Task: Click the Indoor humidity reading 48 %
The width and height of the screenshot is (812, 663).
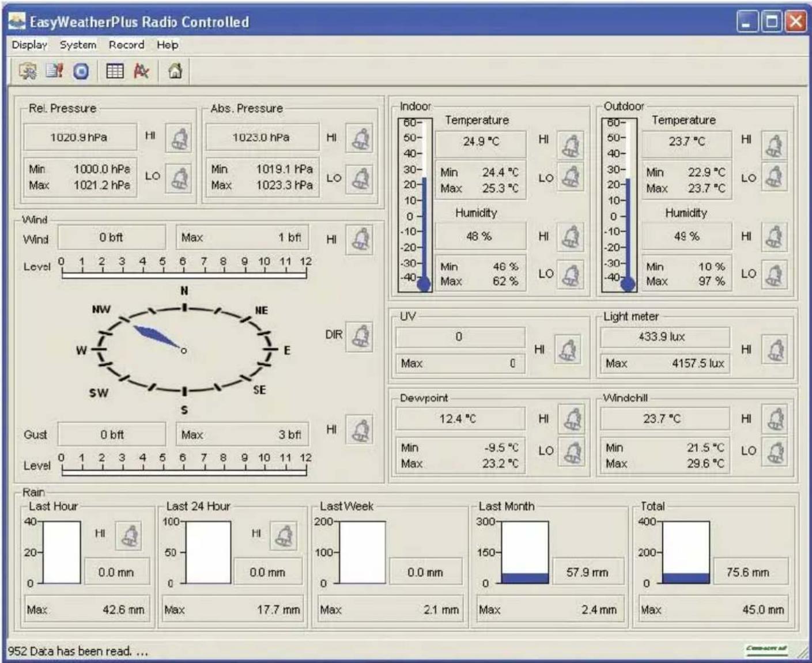Action: coord(481,236)
